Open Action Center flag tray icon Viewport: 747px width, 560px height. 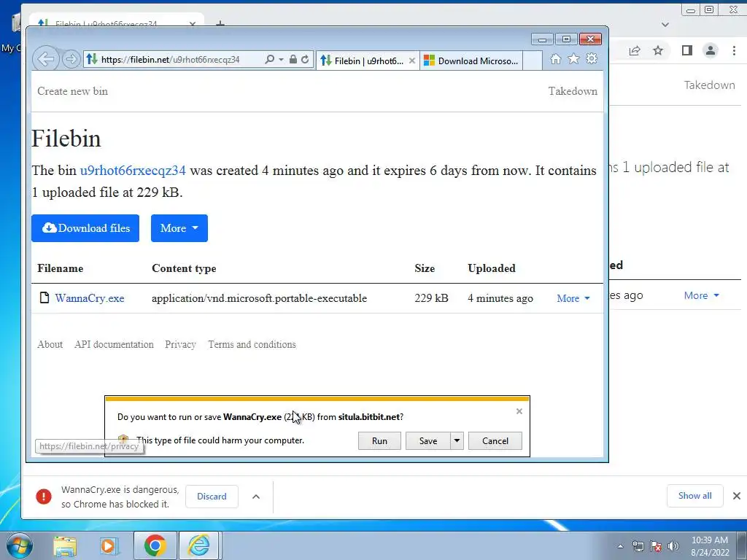tap(656, 546)
